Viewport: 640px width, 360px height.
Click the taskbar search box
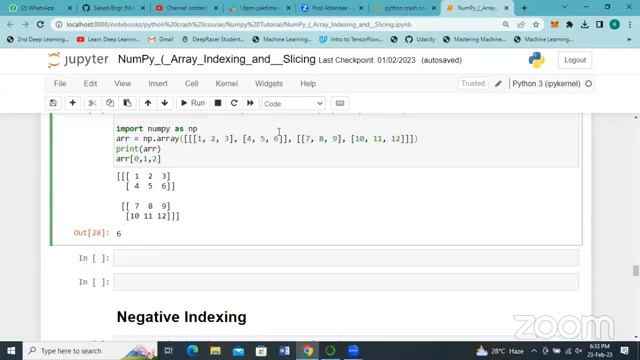pos(90,351)
